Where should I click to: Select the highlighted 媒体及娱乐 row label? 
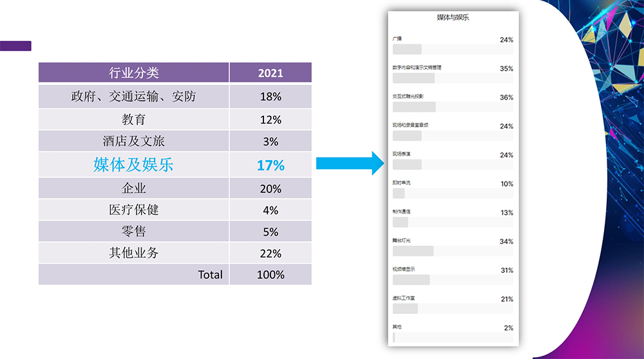(133, 165)
